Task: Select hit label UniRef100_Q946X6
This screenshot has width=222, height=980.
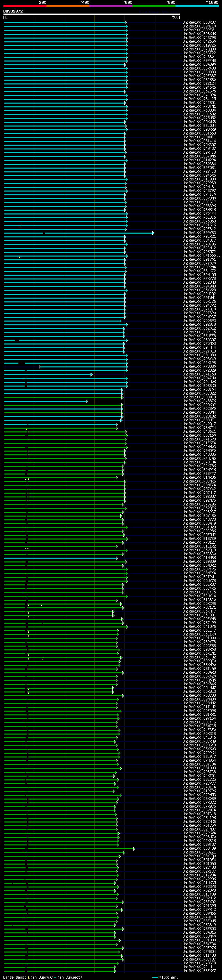Action: point(199,88)
